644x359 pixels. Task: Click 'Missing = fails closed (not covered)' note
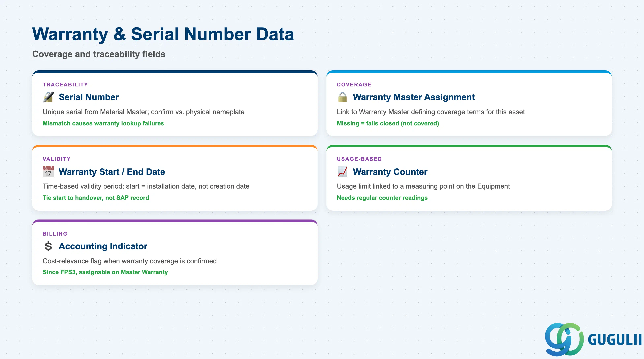(x=388, y=123)
